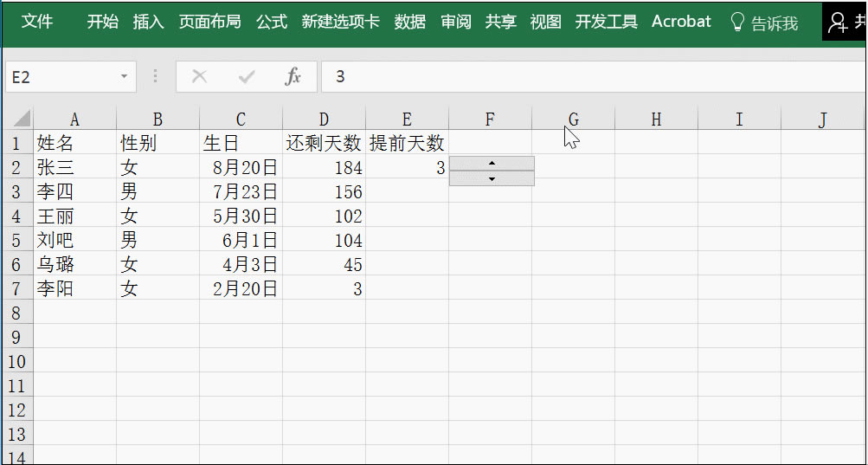
Task: Select column F header
Action: click(490, 119)
